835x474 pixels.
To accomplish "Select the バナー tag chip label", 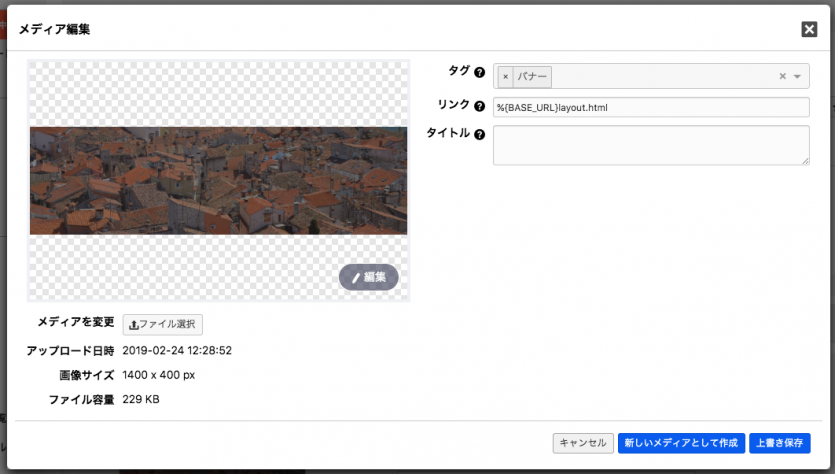I will point(531,77).
